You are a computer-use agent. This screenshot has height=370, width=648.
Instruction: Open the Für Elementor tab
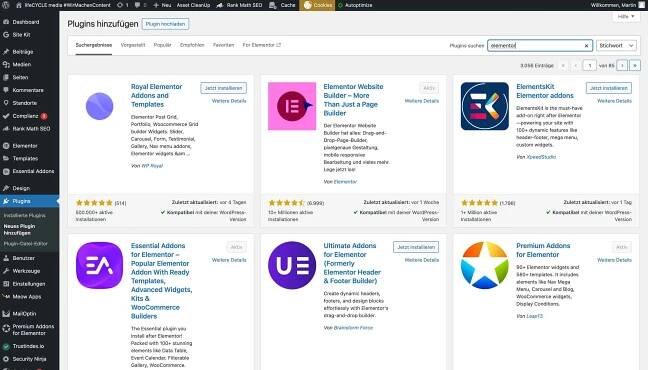click(262, 45)
